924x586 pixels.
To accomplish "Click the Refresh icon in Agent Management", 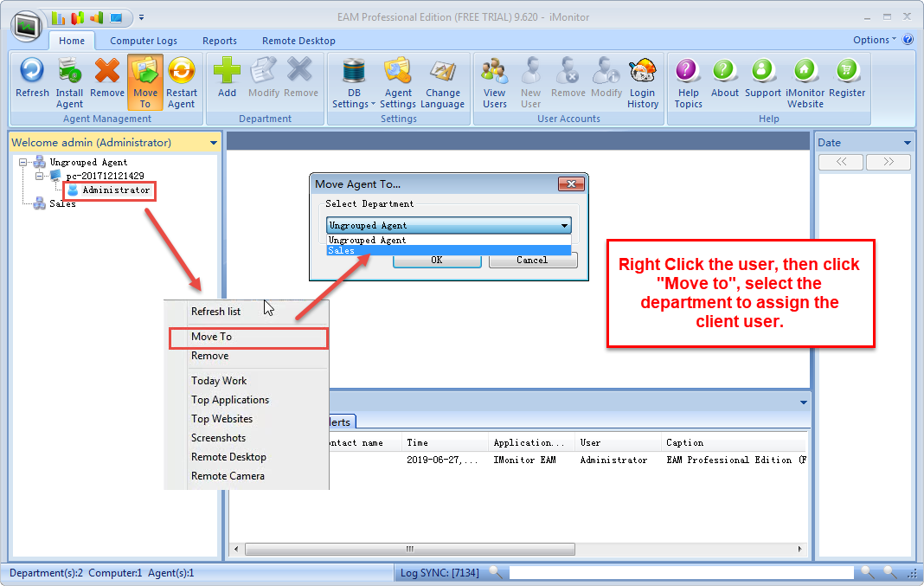I will point(32,70).
